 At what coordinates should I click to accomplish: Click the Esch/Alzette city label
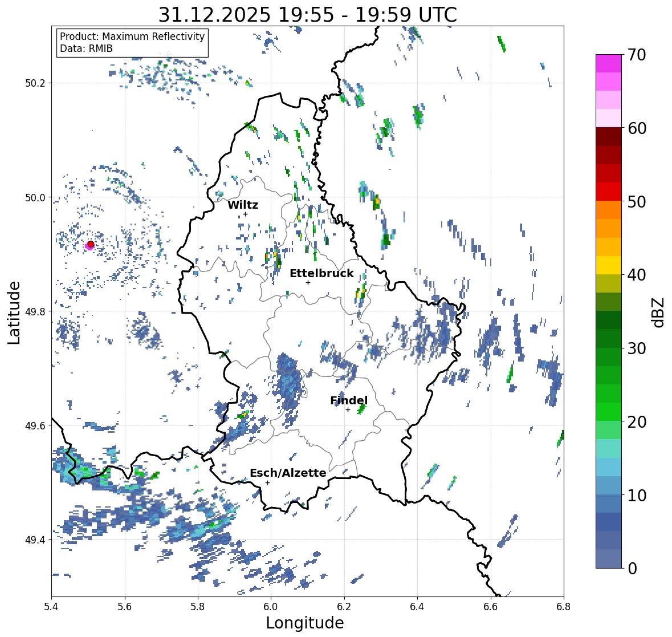point(288,473)
